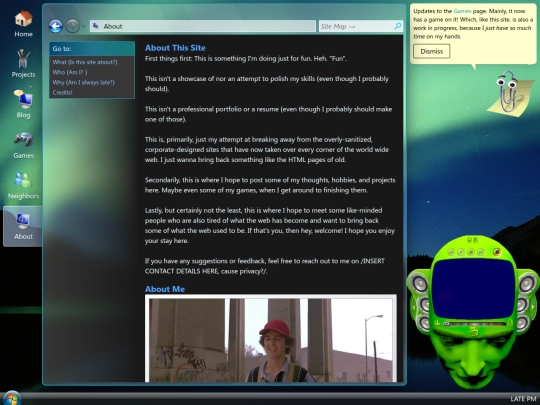
Task: Follow the Games link in Clippy's balloon
Action: (462, 11)
